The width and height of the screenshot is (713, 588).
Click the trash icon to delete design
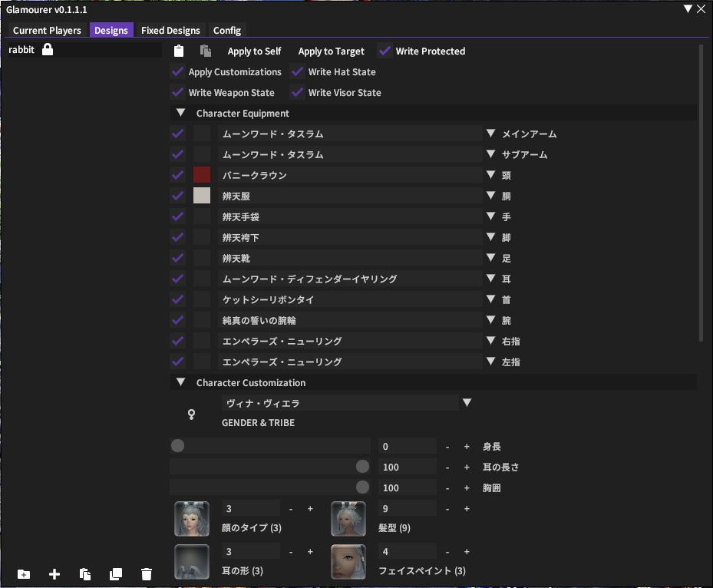147,574
